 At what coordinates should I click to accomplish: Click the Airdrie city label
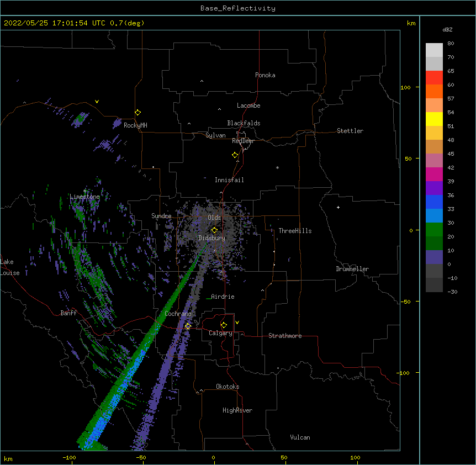[223, 297]
